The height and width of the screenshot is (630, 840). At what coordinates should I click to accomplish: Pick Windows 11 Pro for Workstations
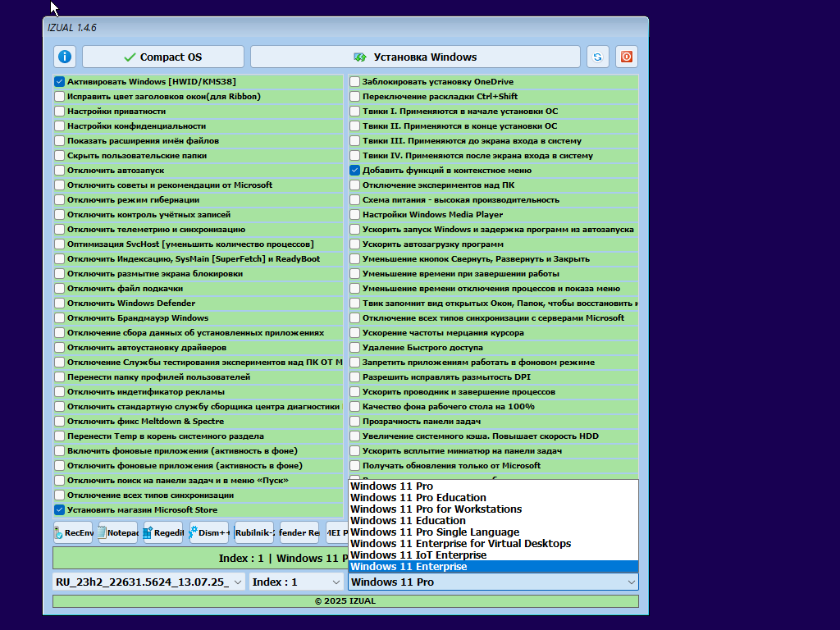pyautogui.click(x=493, y=509)
